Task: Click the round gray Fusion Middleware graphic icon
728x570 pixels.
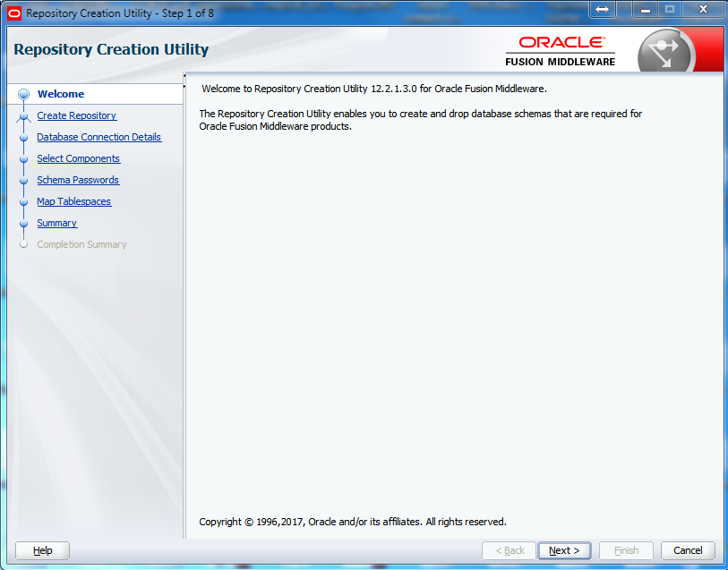Action: (x=667, y=51)
